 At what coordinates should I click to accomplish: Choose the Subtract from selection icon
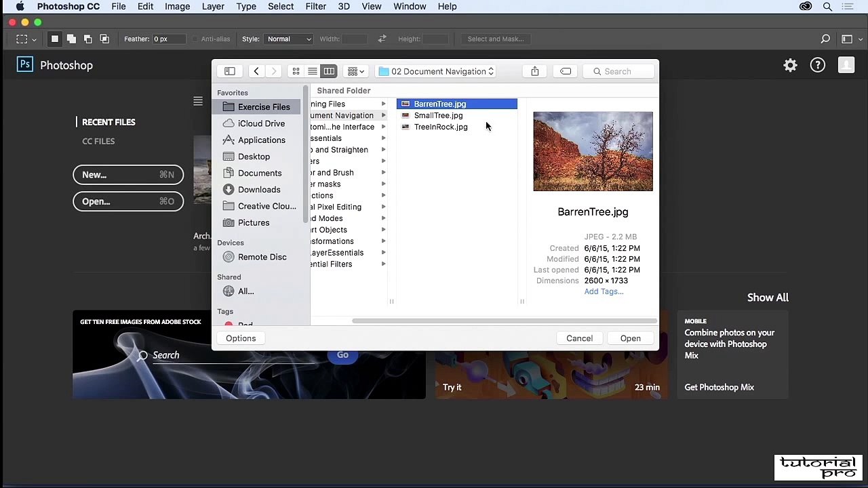pos(87,39)
